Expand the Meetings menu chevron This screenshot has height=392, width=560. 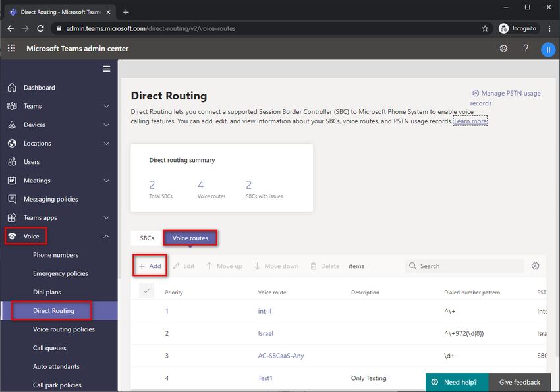tap(107, 181)
